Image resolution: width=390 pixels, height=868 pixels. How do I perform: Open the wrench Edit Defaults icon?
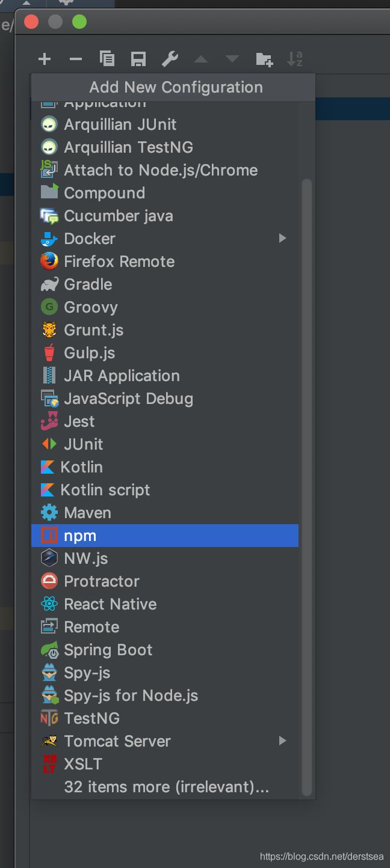click(x=170, y=59)
